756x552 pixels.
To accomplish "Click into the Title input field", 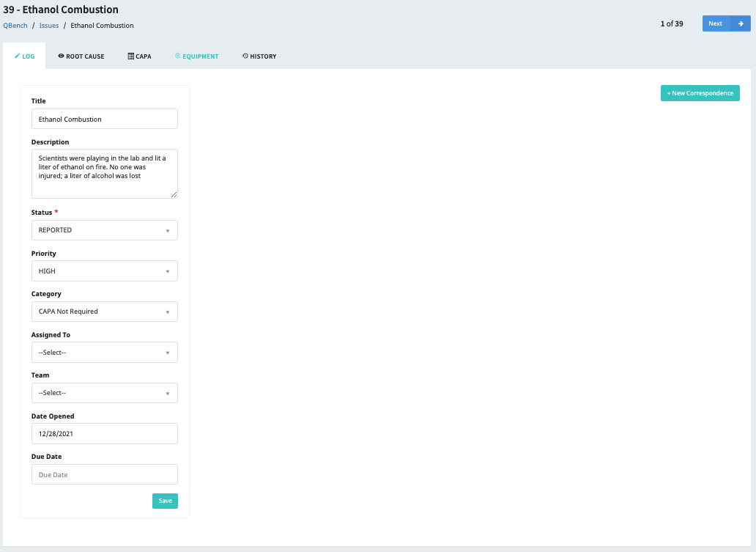I will [x=105, y=119].
